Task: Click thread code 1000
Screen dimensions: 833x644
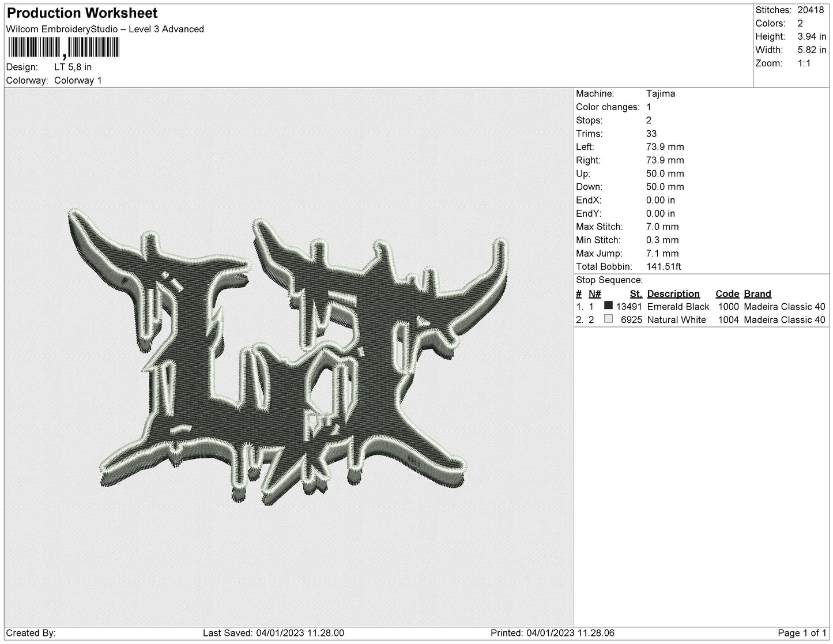Action: click(x=728, y=306)
